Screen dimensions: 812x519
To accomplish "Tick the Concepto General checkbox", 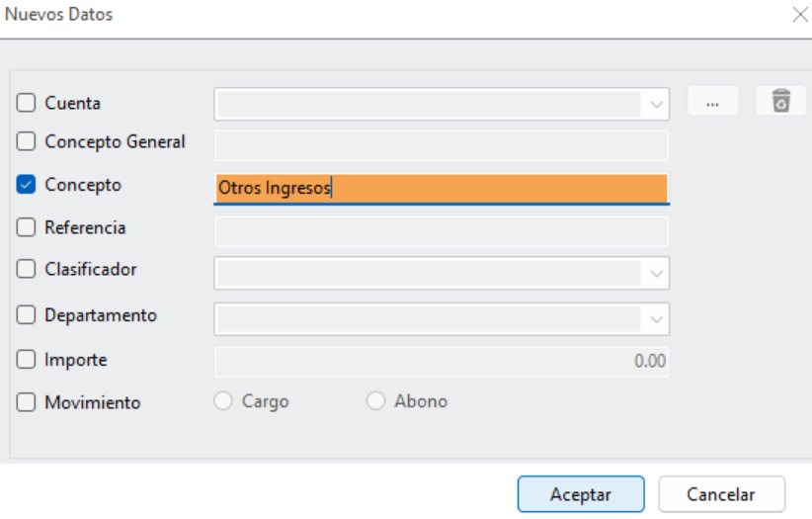I will coord(26,141).
